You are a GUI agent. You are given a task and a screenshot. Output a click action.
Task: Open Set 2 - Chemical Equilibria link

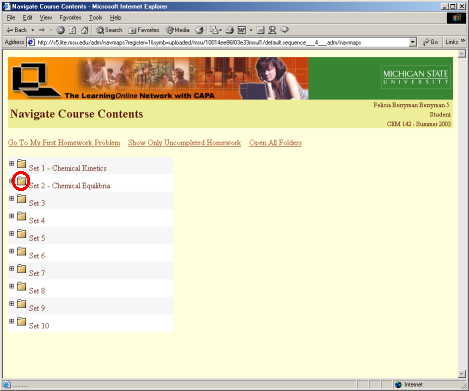click(69, 186)
